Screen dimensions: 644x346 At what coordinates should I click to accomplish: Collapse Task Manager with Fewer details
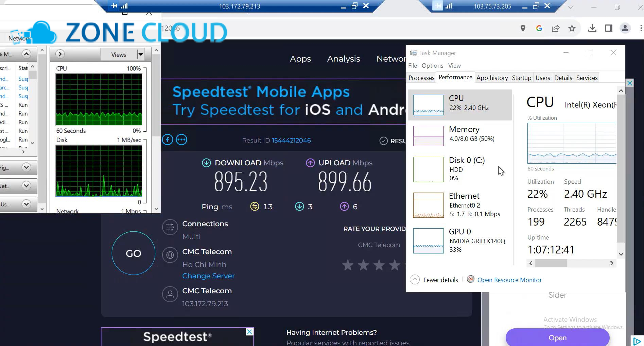(x=434, y=280)
